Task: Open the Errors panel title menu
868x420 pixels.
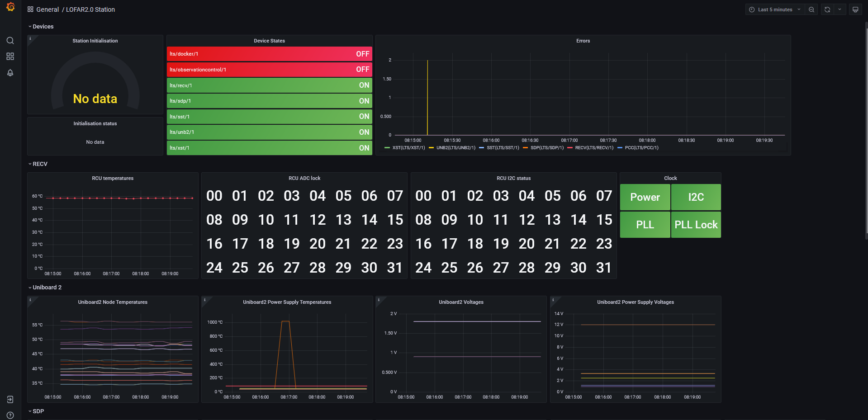Action: (583, 41)
